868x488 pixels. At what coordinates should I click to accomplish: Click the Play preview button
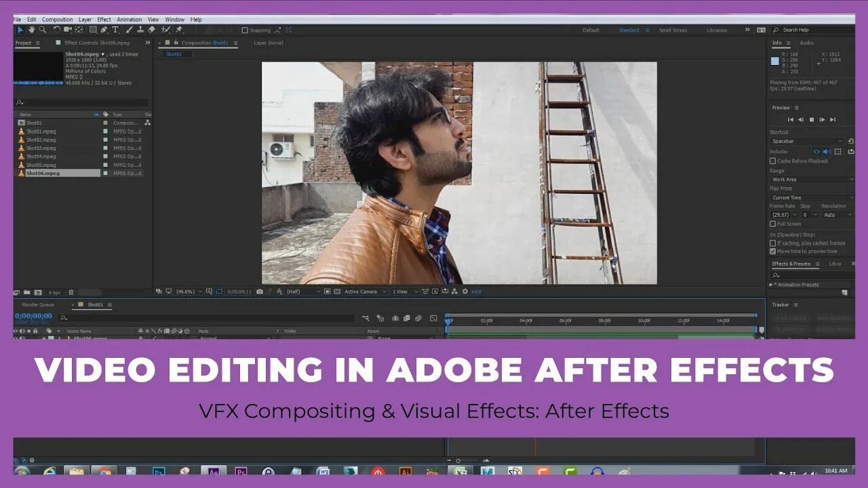click(x=822, y=119)
